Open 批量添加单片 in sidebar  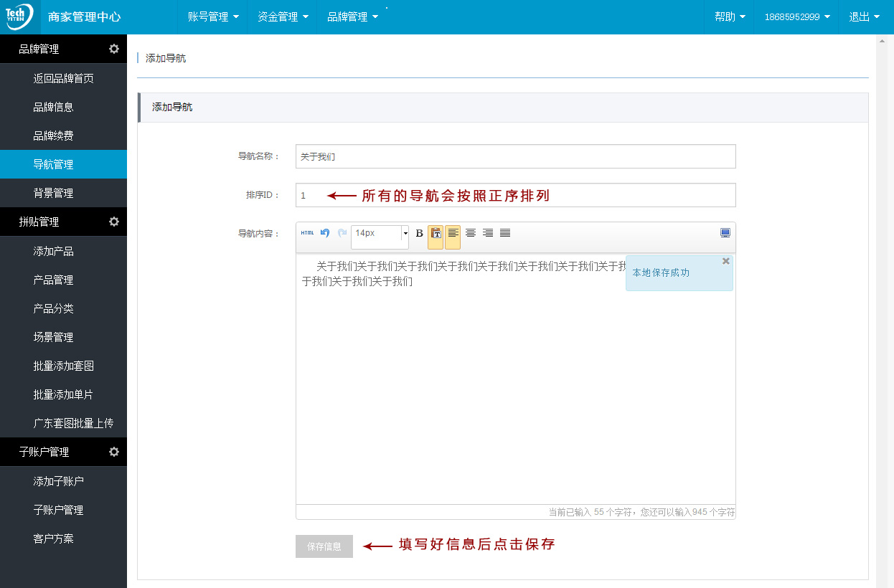coord(63,394)
